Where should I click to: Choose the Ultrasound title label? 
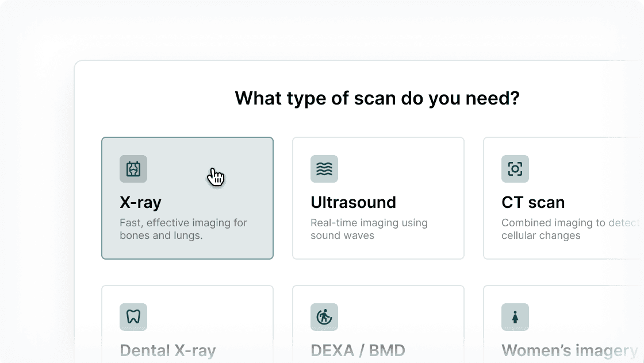click(353, 202)
